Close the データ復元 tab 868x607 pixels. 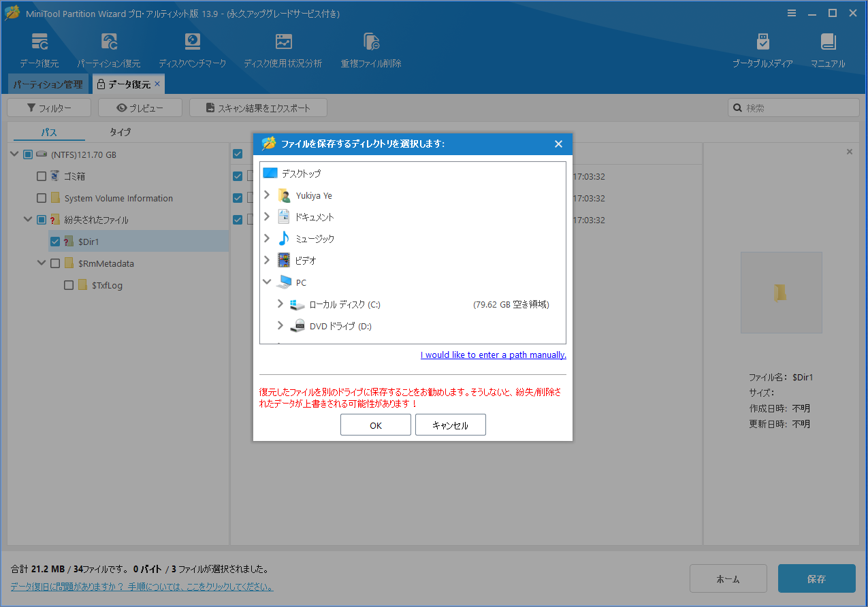(157, 84)
